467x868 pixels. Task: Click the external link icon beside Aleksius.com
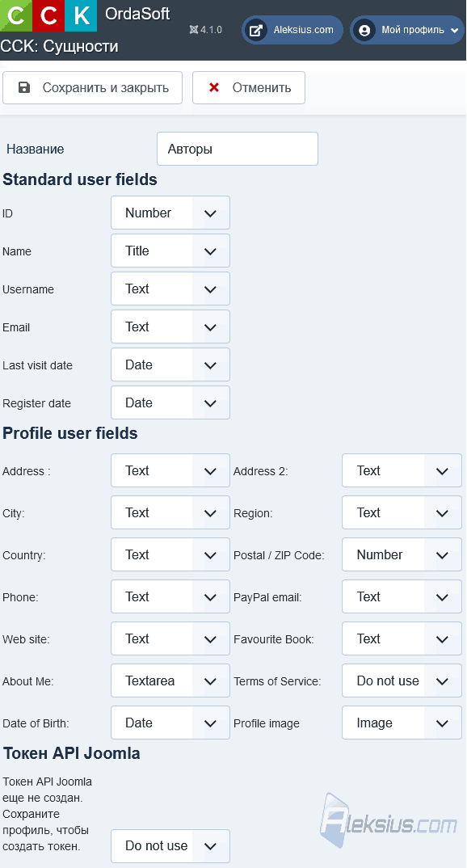pos(255,30)
